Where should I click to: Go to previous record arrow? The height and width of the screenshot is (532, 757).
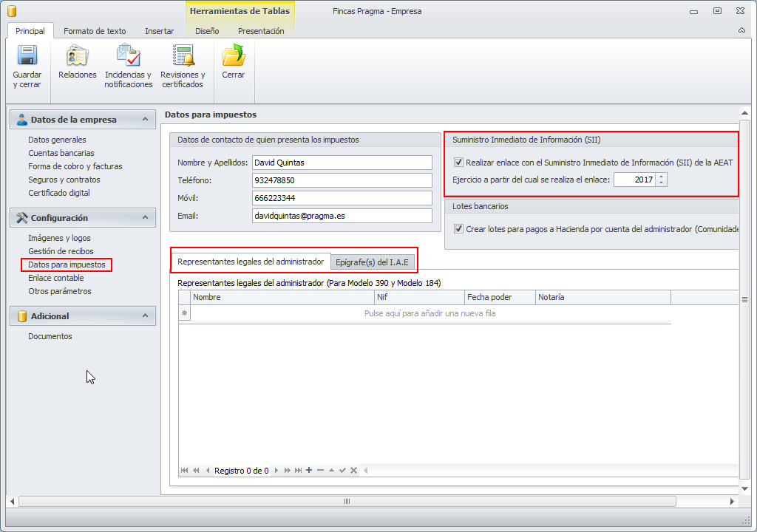pos(208,470)
